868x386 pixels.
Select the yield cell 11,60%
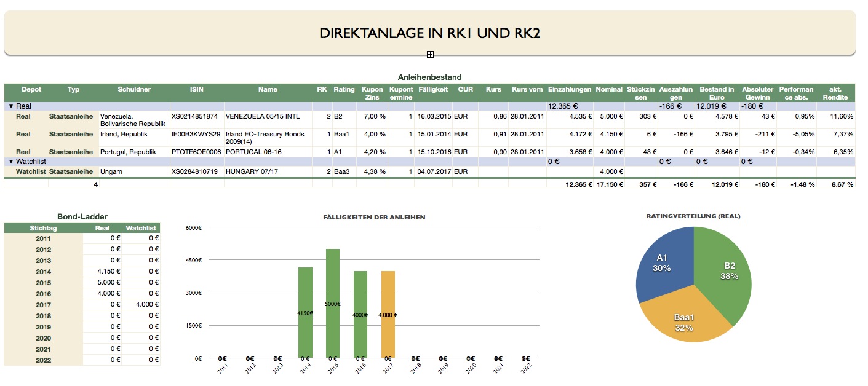coord(842,116)
